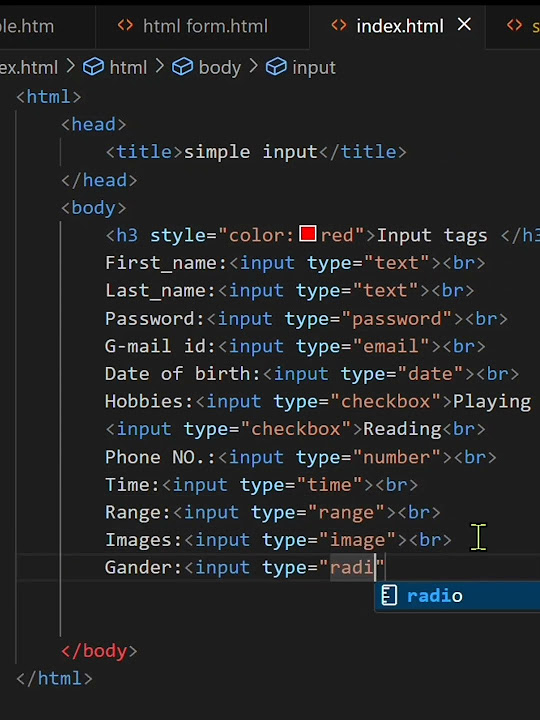This screenshot has width=540, height=720.
Task: Click the closing </html> tag
Action: pos(54,679)
